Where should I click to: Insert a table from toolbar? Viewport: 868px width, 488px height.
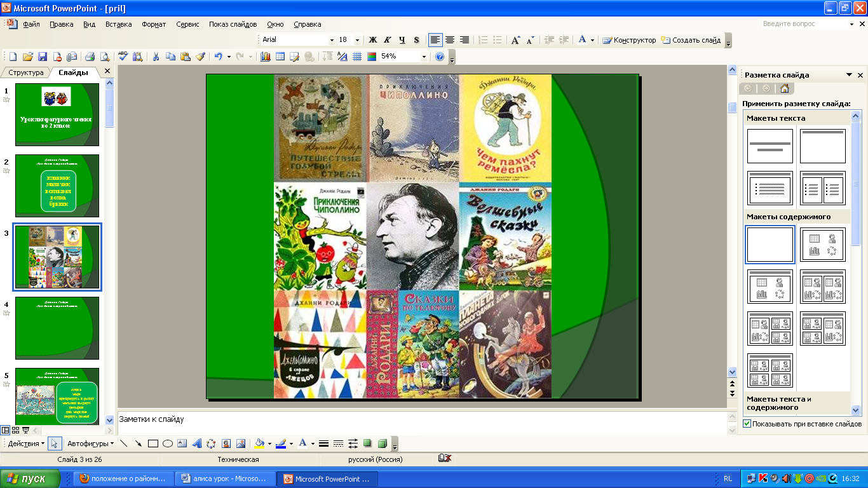tap(280, 57)
